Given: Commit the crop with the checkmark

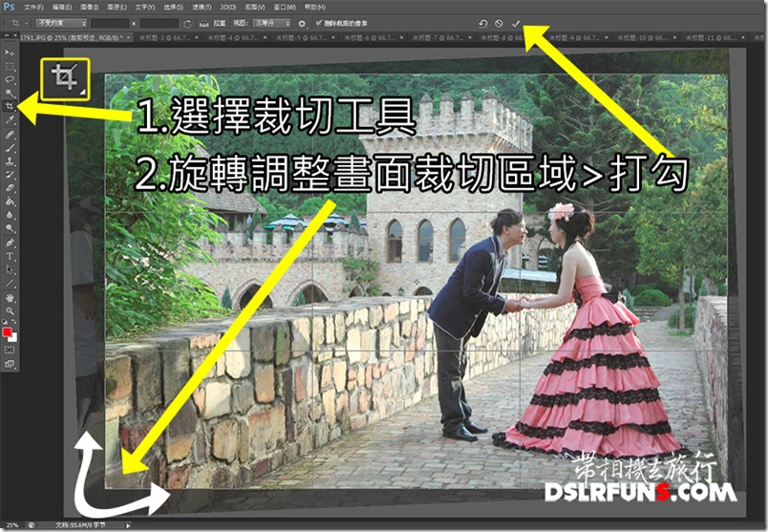Looking at the screenshot, I should (x=516, y=22).
